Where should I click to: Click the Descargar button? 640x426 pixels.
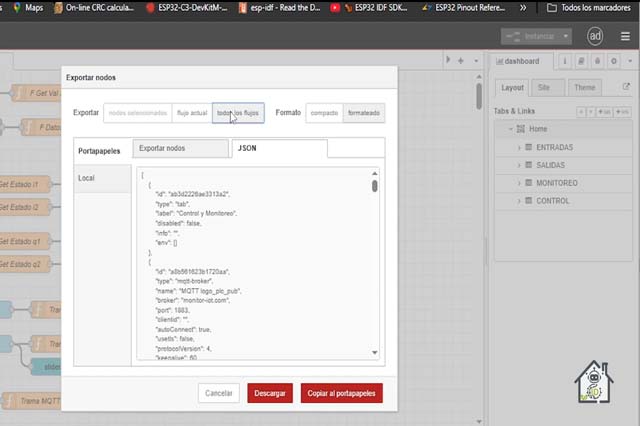coord(270,393)
